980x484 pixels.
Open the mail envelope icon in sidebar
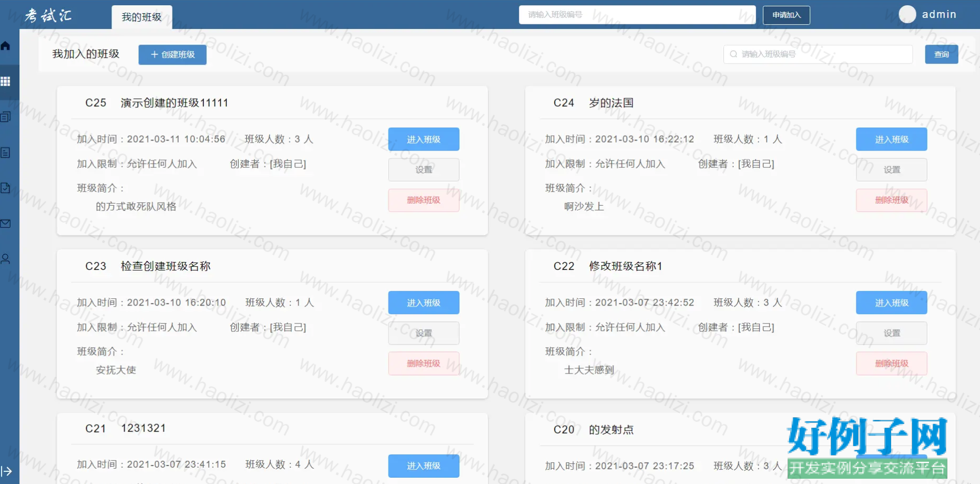[x=6, y=224]
